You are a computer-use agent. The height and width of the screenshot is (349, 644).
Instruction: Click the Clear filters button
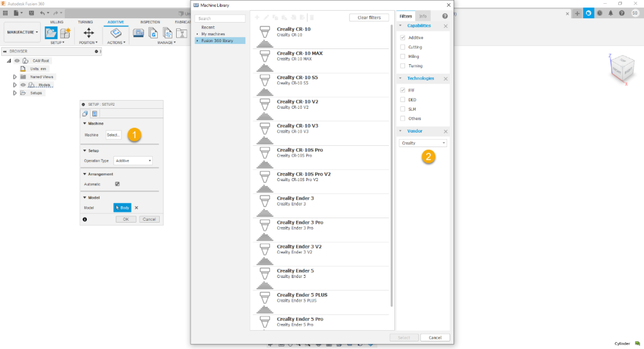[x=369, y=18]
